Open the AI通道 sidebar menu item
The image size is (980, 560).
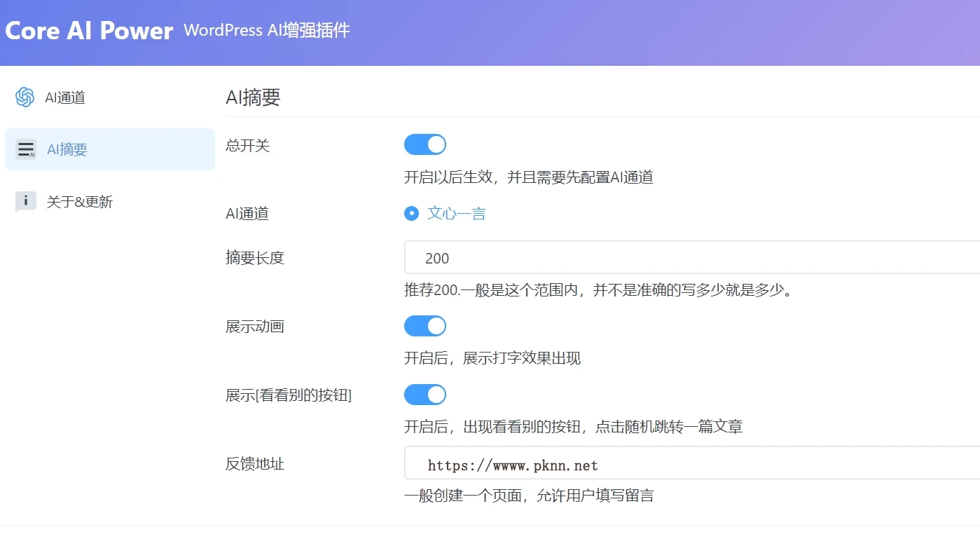[x=65, y=97]
